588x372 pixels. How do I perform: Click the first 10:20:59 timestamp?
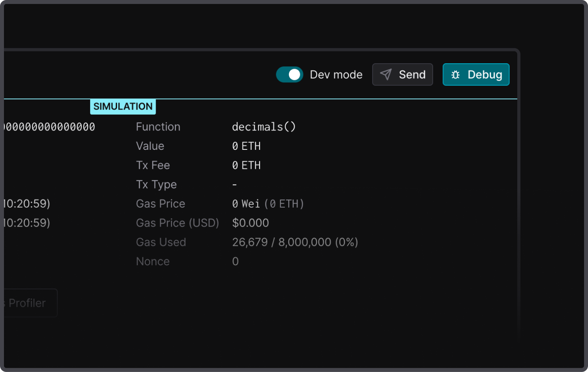[x=27, y=204]
